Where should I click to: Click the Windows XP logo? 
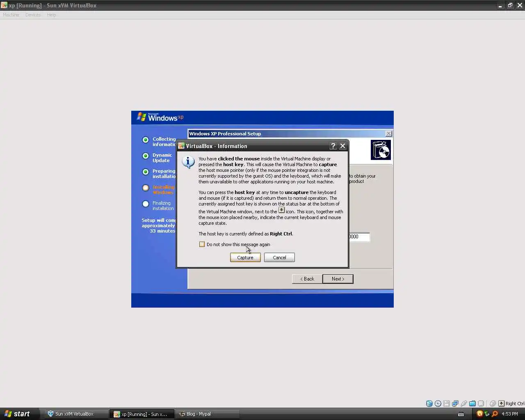click(x=160, y=117)
